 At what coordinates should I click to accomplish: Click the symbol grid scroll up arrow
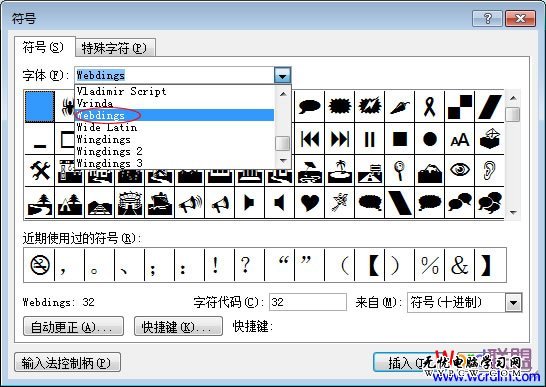pyautogui.click(x=513, y=98)
